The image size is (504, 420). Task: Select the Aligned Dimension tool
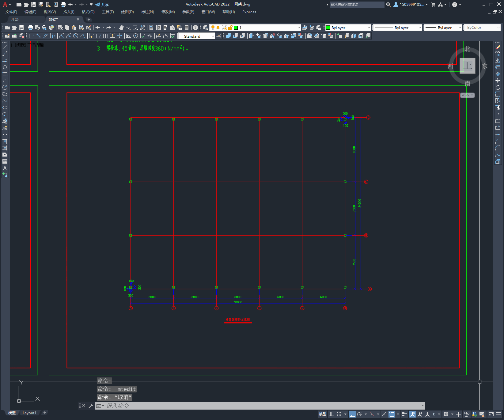tap(39, 36)
